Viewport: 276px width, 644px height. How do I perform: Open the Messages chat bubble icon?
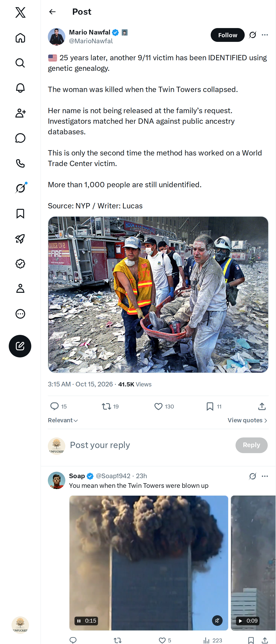point(20,138)
